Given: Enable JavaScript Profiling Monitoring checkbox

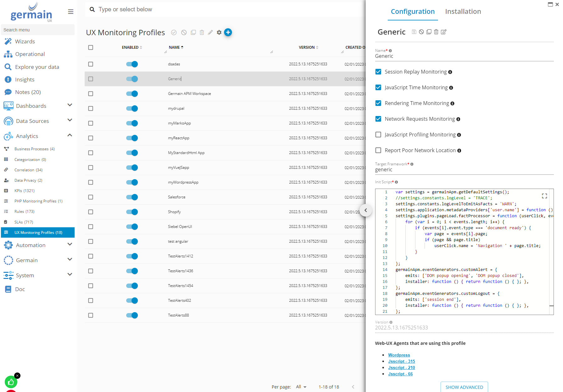Looking at the screenshot, I should click(378, 135).
